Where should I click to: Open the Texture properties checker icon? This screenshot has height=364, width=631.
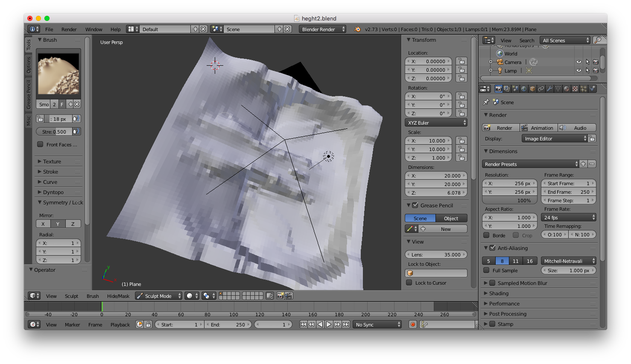coord(575,89)
